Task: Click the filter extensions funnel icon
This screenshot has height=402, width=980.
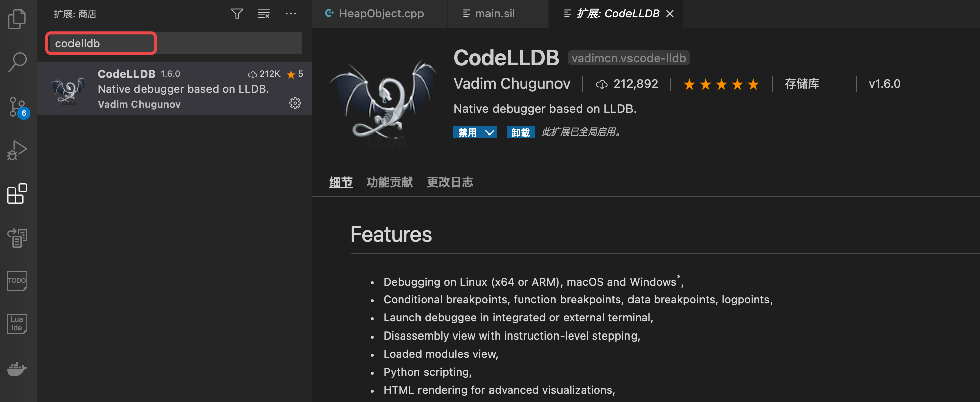Action: pyautogui.click(x=237, y=14)
